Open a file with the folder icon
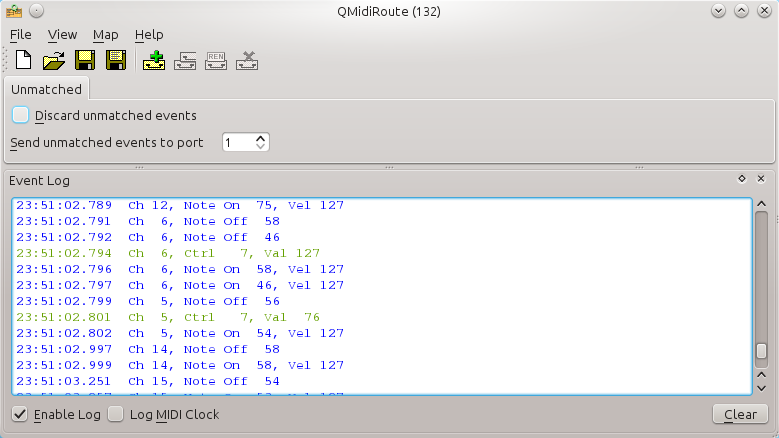Screen dimensions: 779x438 coord(54,61)
